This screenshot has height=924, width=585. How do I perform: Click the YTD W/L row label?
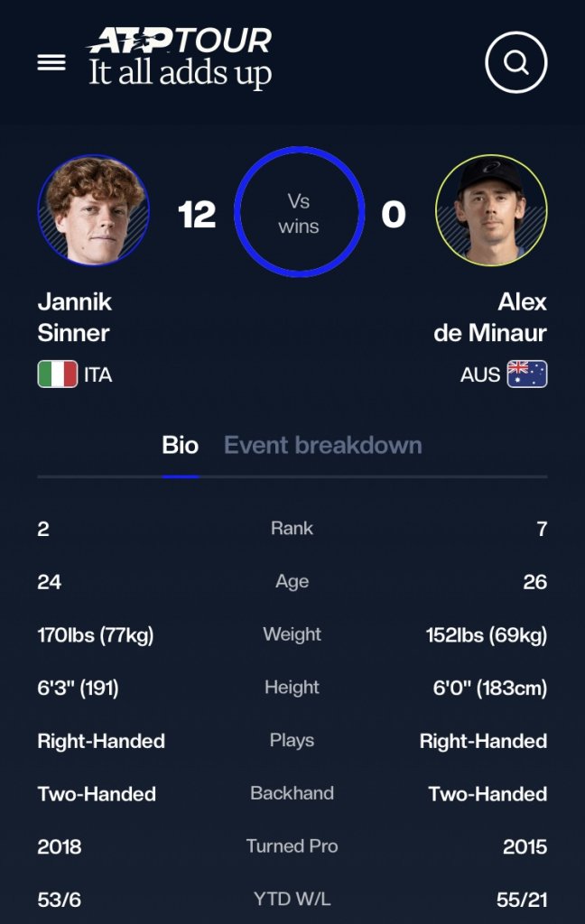click(x=292, y=899)
